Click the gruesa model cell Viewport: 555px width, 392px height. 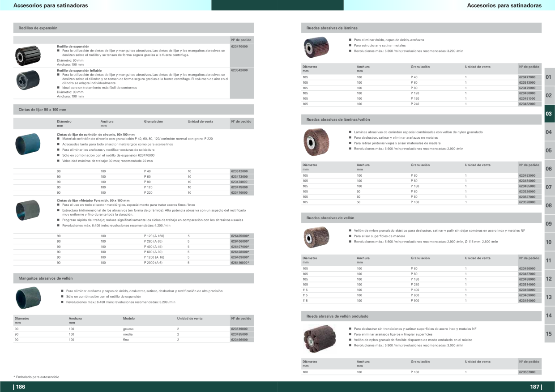[128, 329]
